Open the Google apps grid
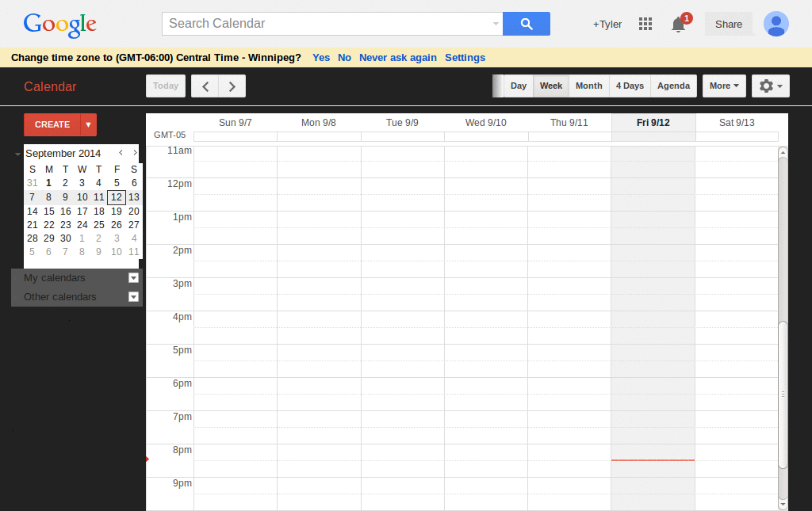 (x=645, y=24)
